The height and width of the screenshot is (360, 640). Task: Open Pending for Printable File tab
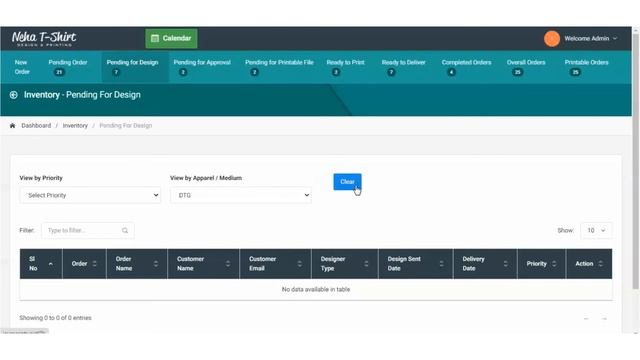[x=279, y=67]
